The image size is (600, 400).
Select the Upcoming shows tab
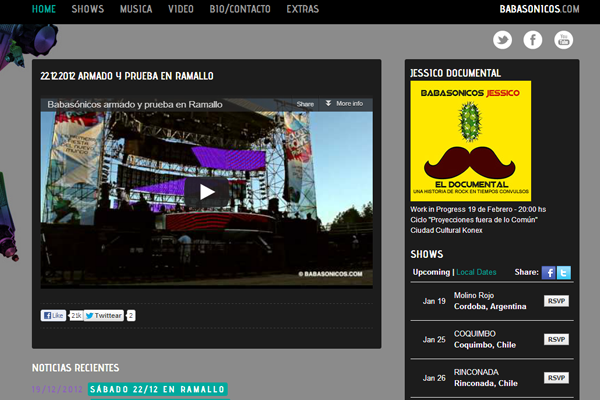(431, 272)
